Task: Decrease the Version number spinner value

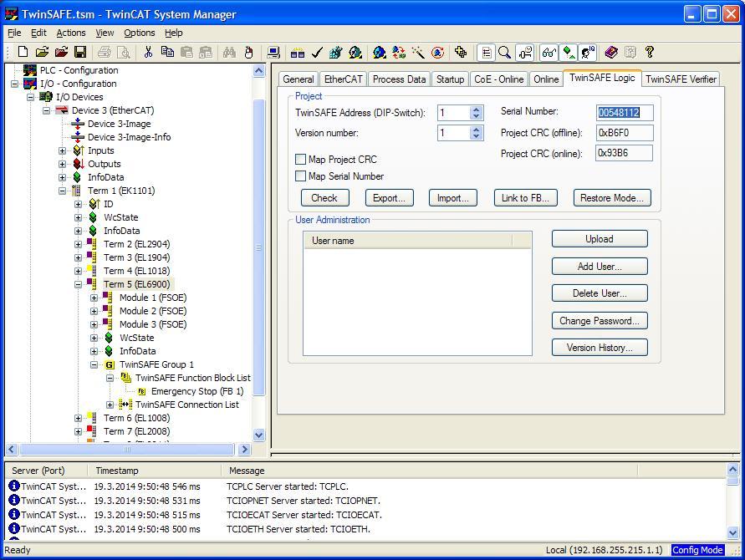Action: click(x=476, y=136)
